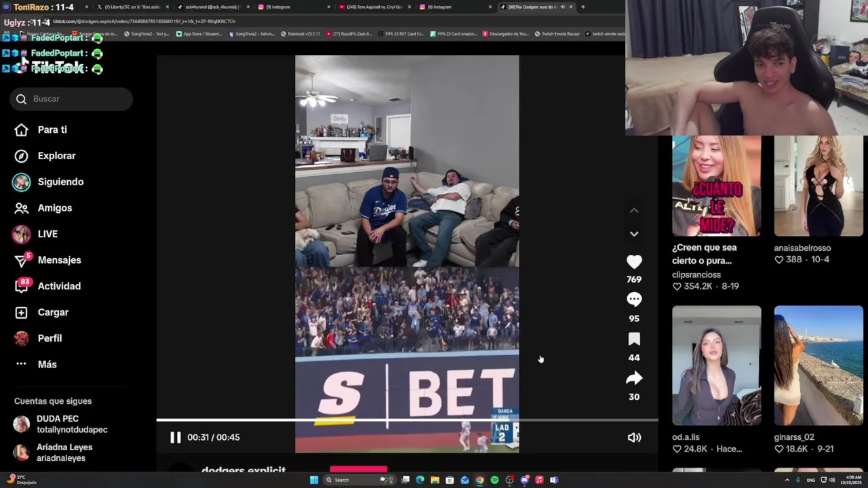Click the ginarss_02 username
The image size is (868, 488).
[794, 437]
